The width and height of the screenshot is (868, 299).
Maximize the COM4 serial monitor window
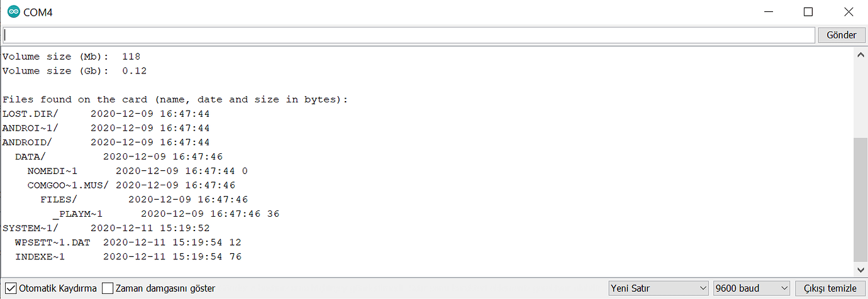[808, 12]
